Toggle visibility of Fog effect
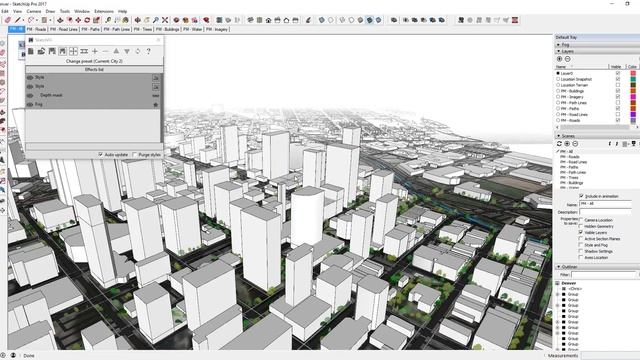This screenshot has width=640, height=360. click(30, 104)
